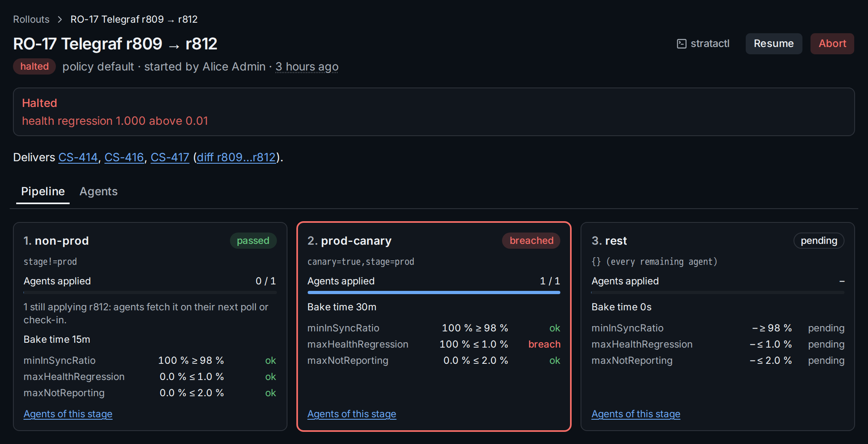This screenshot has width=868, height=444.
Task: Click the breadcrumb chevron separator
Action: tap(60, 19)
